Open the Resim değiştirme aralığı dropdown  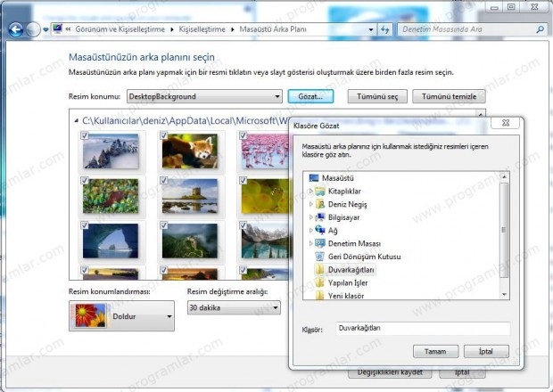(275, 307)
